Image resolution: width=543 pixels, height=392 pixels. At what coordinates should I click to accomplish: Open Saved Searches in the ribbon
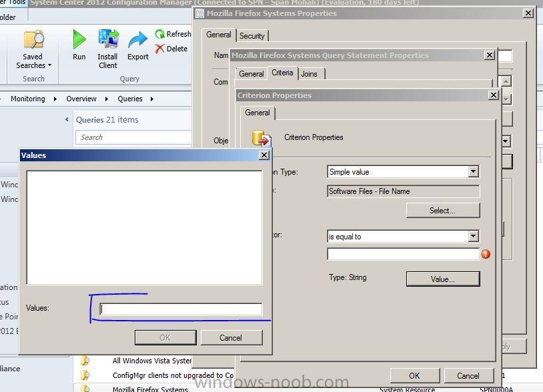click(33, 49)
